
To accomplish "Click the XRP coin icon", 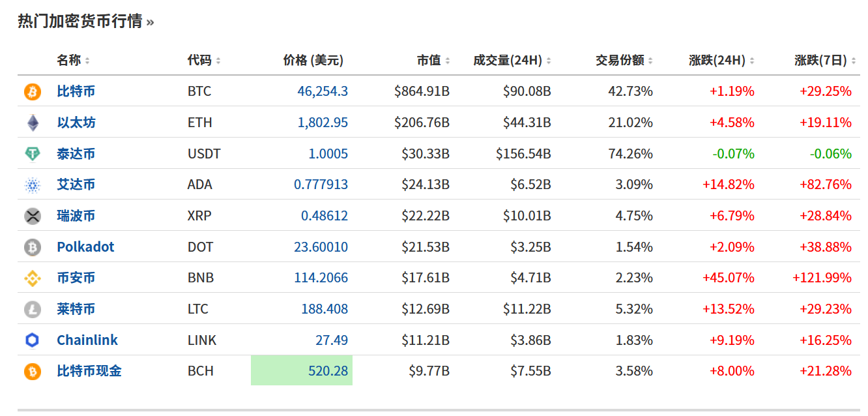I will coord(32,216).
